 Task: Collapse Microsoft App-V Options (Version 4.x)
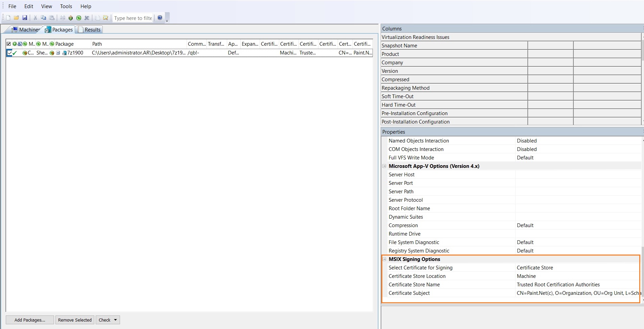pyautogui.click(x=385, y=166)
